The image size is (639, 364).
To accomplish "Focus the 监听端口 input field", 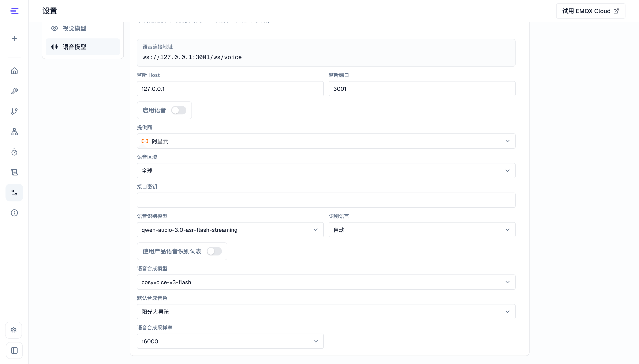I will 422,89.
